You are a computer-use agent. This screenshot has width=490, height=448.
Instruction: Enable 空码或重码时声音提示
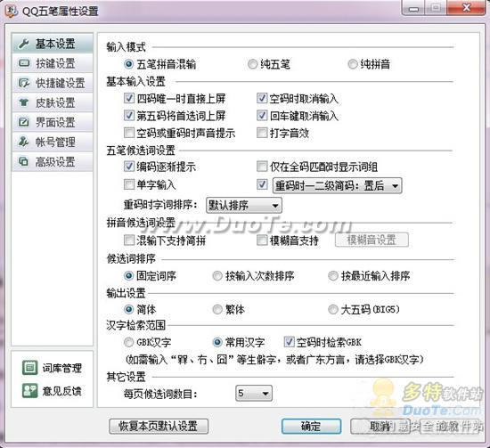129,133
